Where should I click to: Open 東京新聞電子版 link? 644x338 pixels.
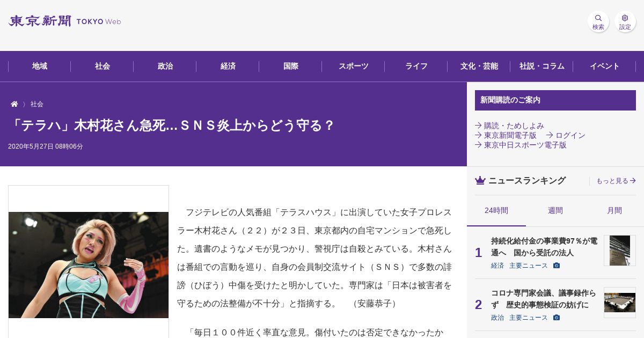pos(506,135)
